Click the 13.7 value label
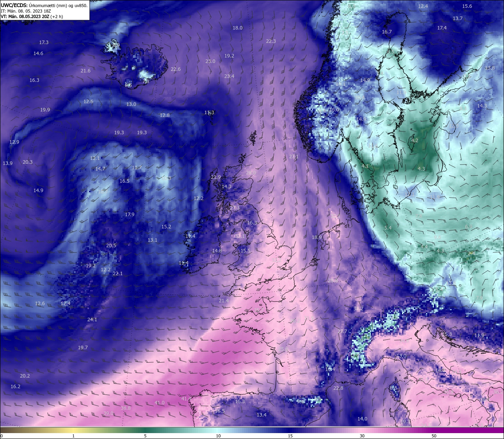Viewport: 504px width, 439px height. point(458,19)
